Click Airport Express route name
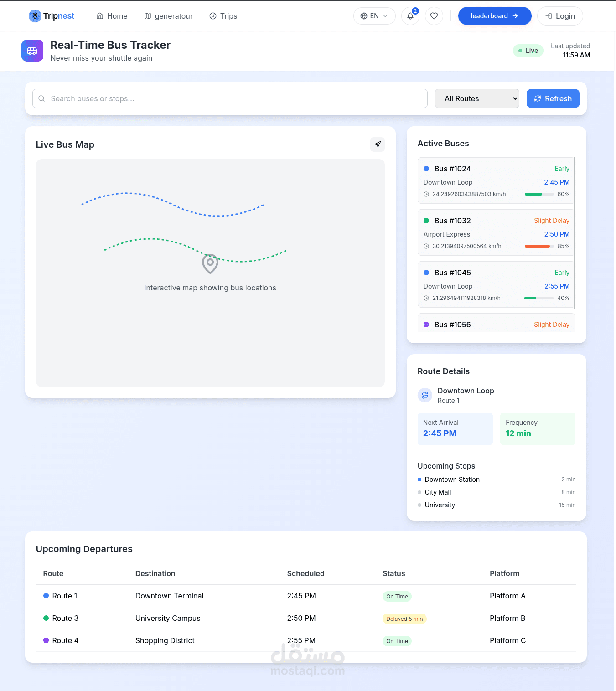Viewport: 616px width, 691px height. [x=446, y=234]
